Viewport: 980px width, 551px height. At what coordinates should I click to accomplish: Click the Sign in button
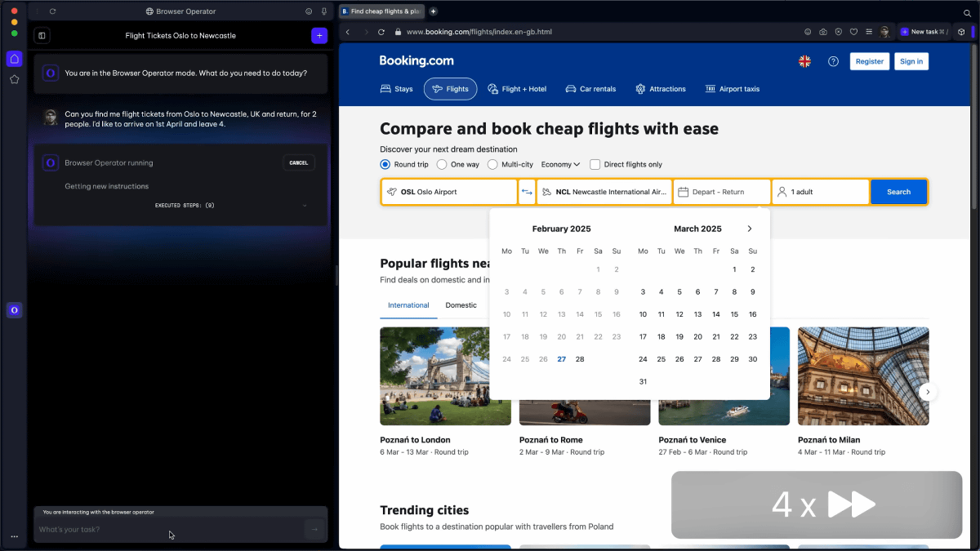(x=911, y=61)
